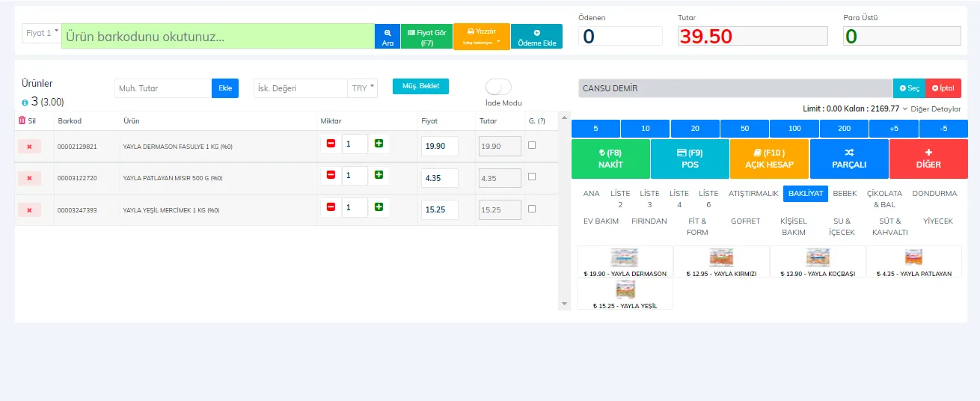This screenshot has height=401, width=980.
Task: Increase quantity of YAYLA YEŞİL MERCİMEK
Action: pyautogui.click(x=379, y=206)
